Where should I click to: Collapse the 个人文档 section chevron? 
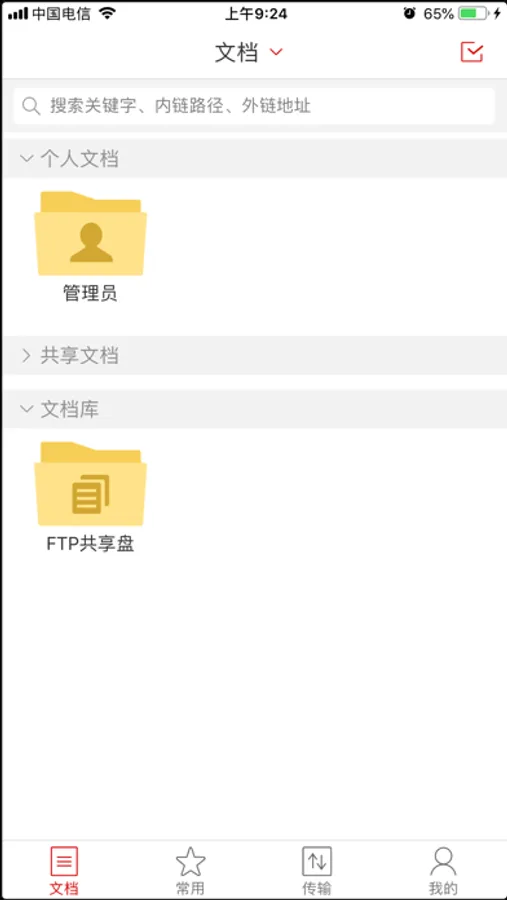click(26, 158)
